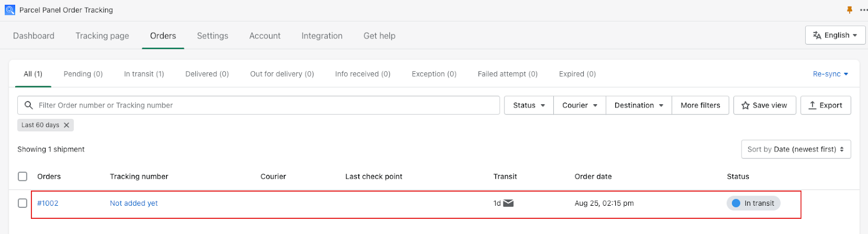Screen dimensions: 868x234
Task: Expand the Destination filter dropdown
Action: (639, 105)
